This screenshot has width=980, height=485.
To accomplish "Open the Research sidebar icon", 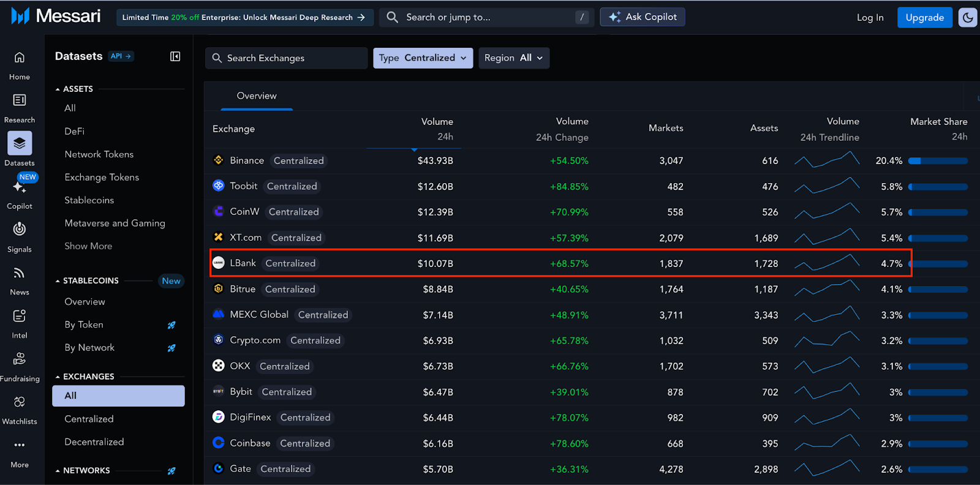I will 20,100.
